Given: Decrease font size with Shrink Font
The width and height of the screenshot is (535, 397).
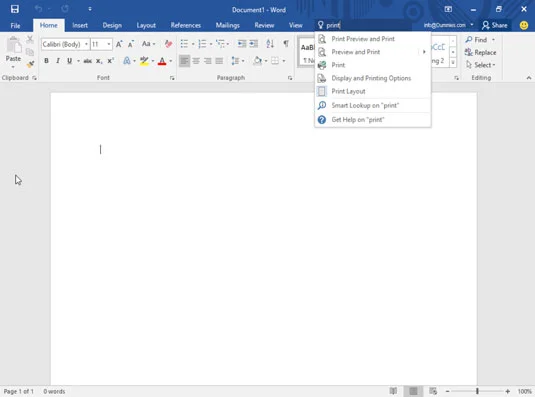Looking at the screenshot, I should [x=131, y=44].
